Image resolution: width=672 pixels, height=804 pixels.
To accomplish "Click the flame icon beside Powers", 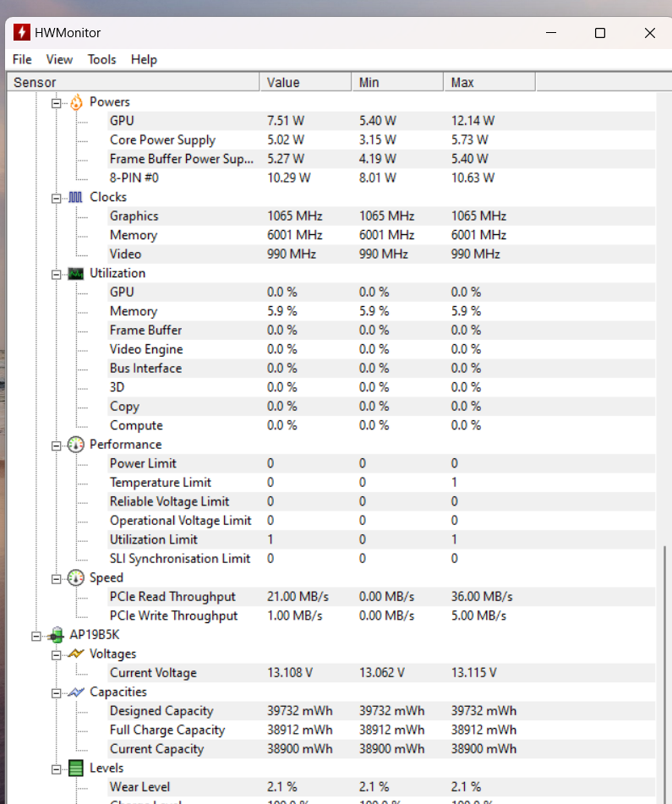I will 76,102.
